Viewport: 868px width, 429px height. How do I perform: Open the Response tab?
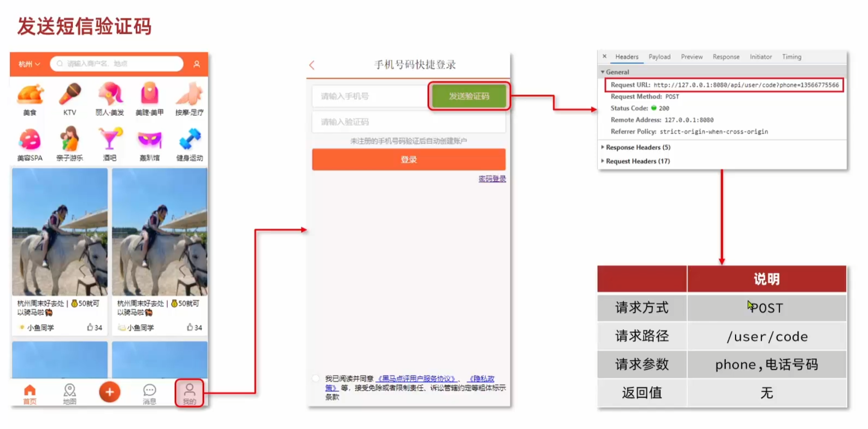point(726,57)
